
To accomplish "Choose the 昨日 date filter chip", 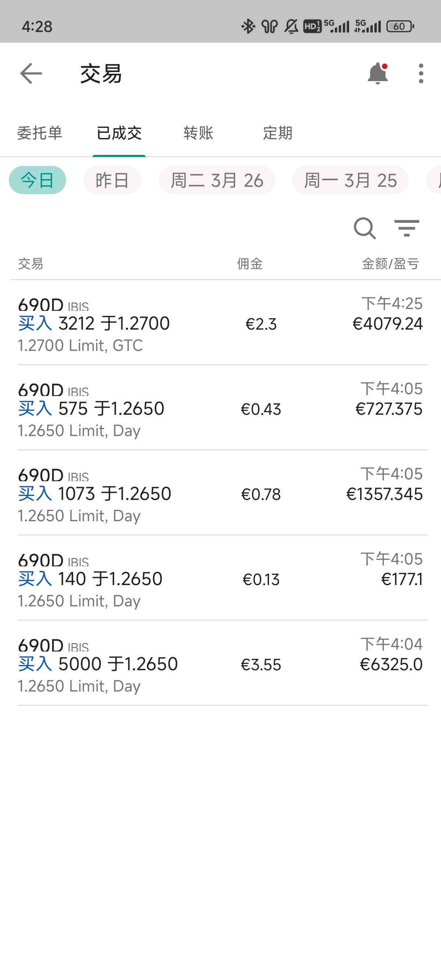I will coord(112,180).
